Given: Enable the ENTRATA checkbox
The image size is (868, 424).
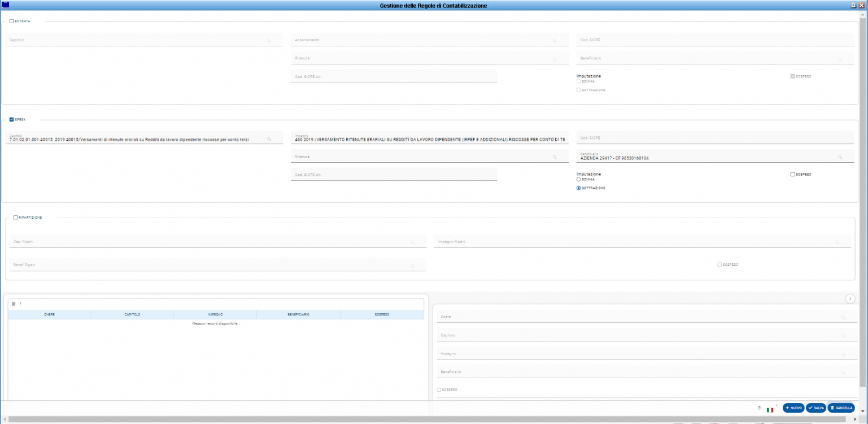Looking at the screenshot, I should pyautogui.click(x=12, y=21).
